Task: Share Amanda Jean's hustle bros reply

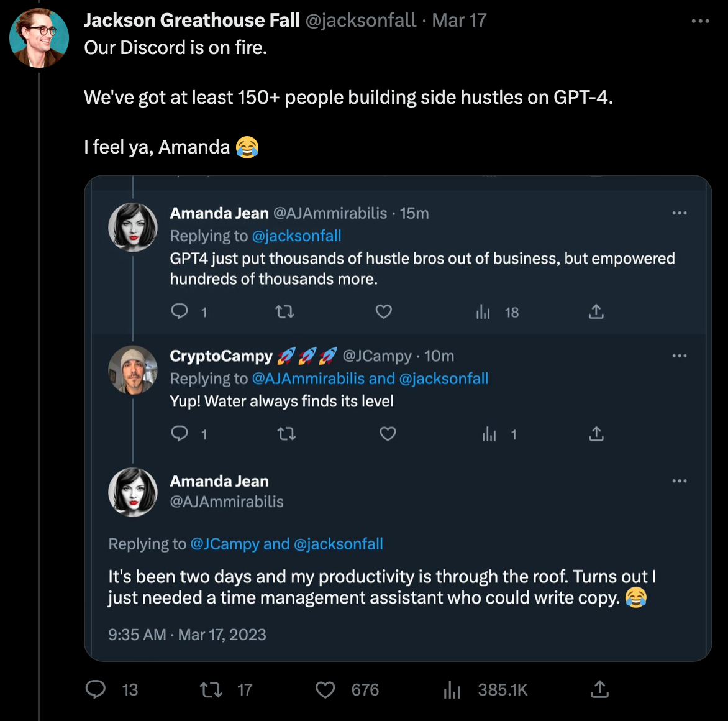Action: pos(596,311)
